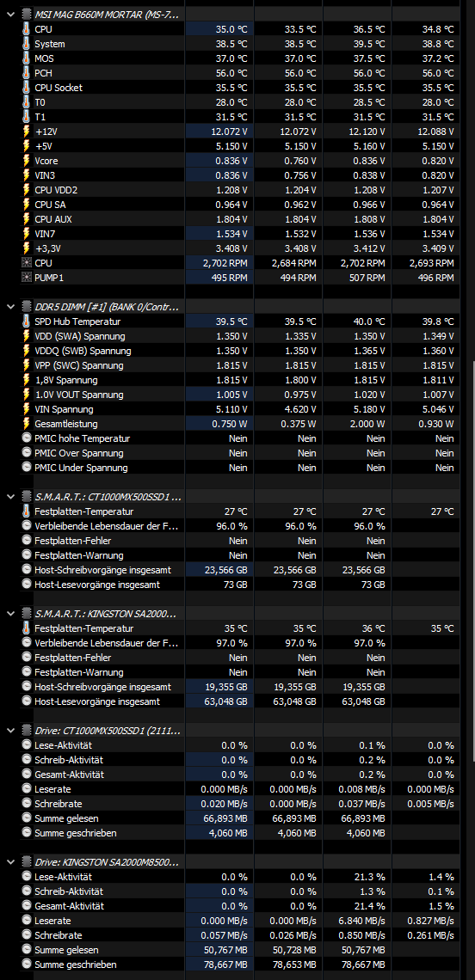
Task: Select the VPP (SWC) Spannung row label
Action: [79, 365]
